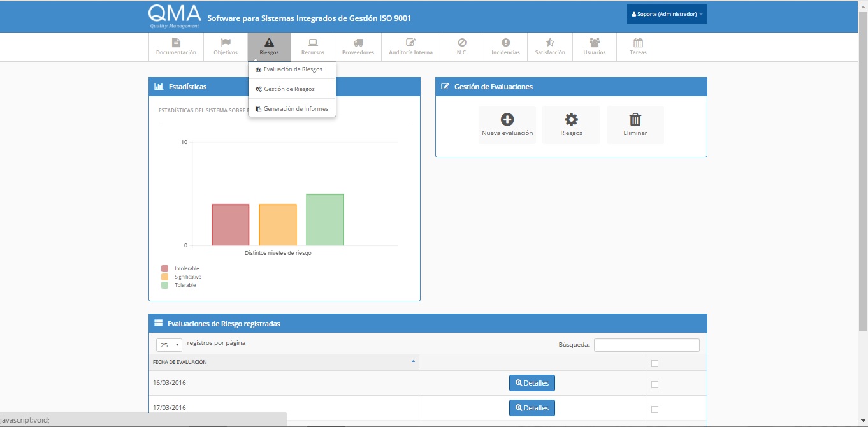Choose Evaluación de Riesgos menu entry
Screen dimensions: 868x427
click(293, 69)
